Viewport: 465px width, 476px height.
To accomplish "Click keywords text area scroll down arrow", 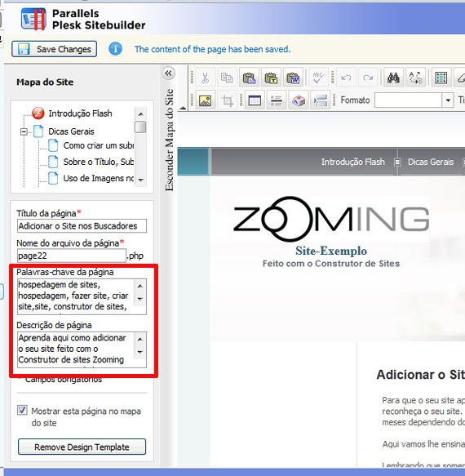I will [x=139, y=299].
